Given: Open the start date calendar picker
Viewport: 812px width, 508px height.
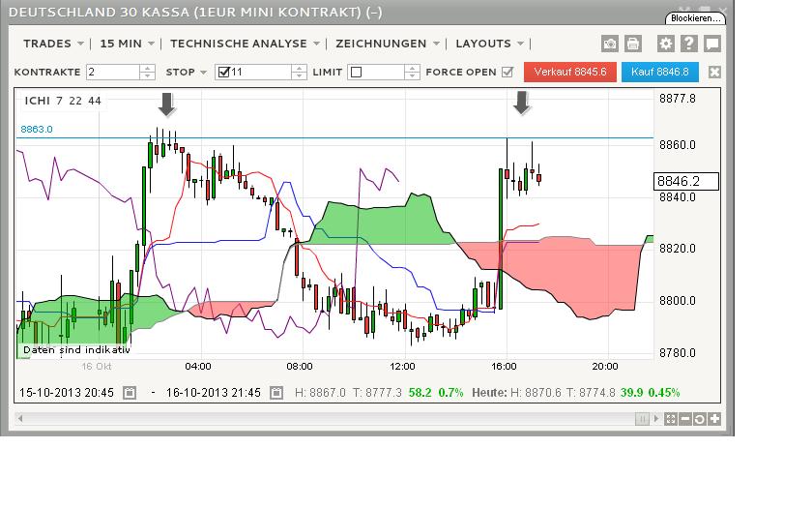Looking at the screenshot, I should pos(130,393).
